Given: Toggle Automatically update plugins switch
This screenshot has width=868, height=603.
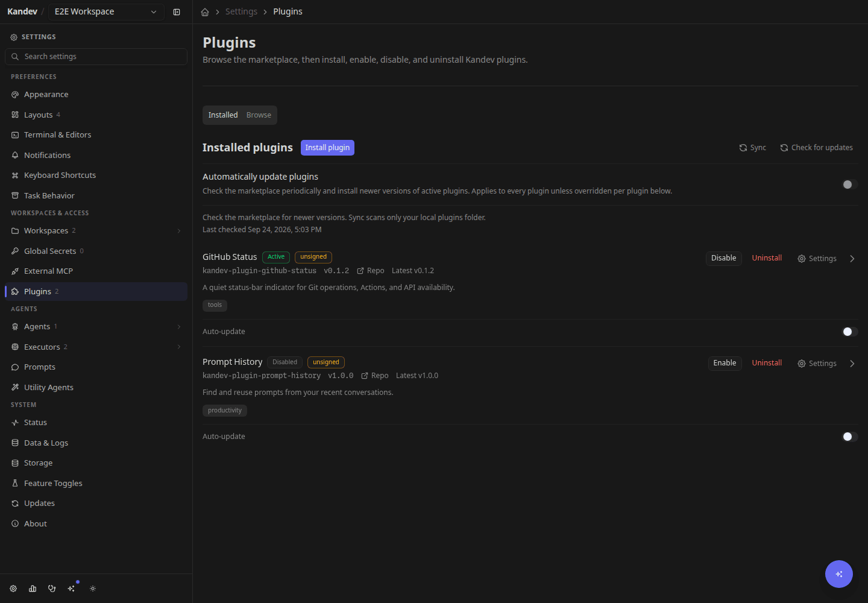Looking at the screenshot, I should [x=850, y=185].
